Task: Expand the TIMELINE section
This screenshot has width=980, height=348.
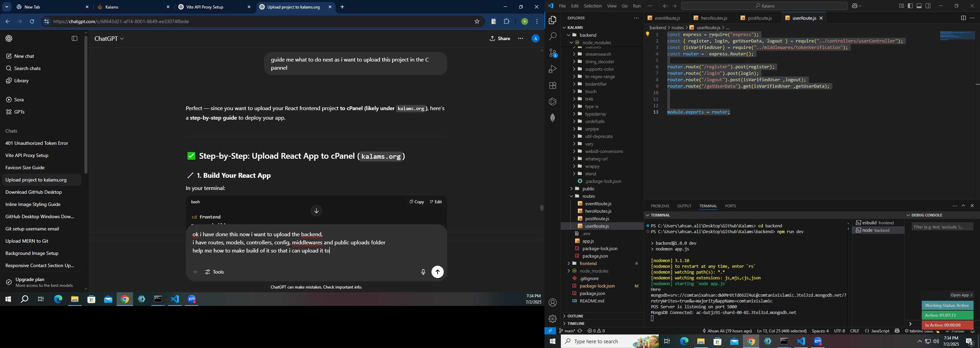Action: (576, 324)
